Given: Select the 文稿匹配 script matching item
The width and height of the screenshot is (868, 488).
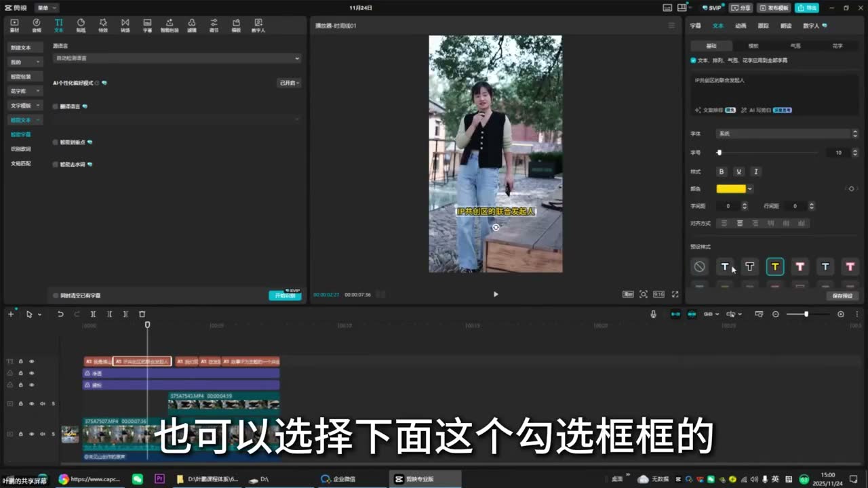Looking at the screenshot, I should 21,163.
